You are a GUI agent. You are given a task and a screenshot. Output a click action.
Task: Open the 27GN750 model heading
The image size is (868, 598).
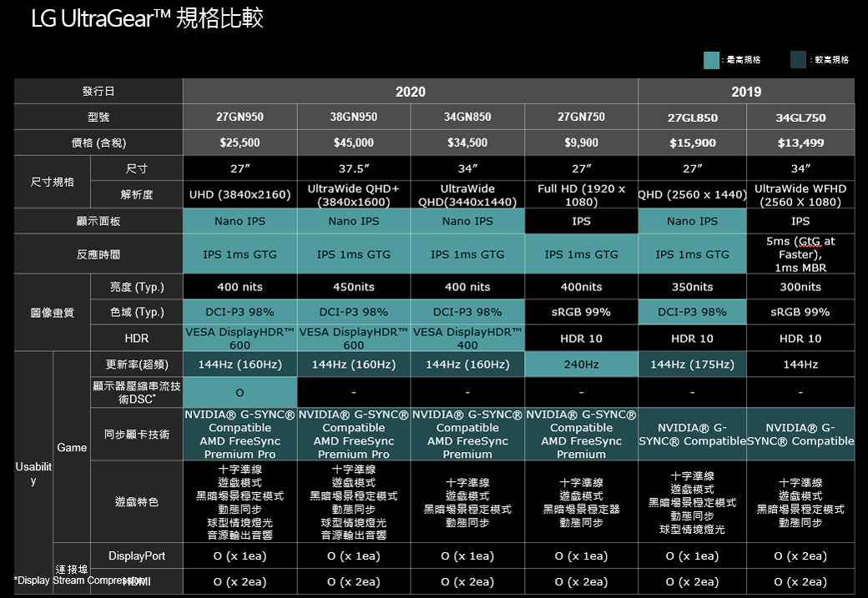coord(581,118)
